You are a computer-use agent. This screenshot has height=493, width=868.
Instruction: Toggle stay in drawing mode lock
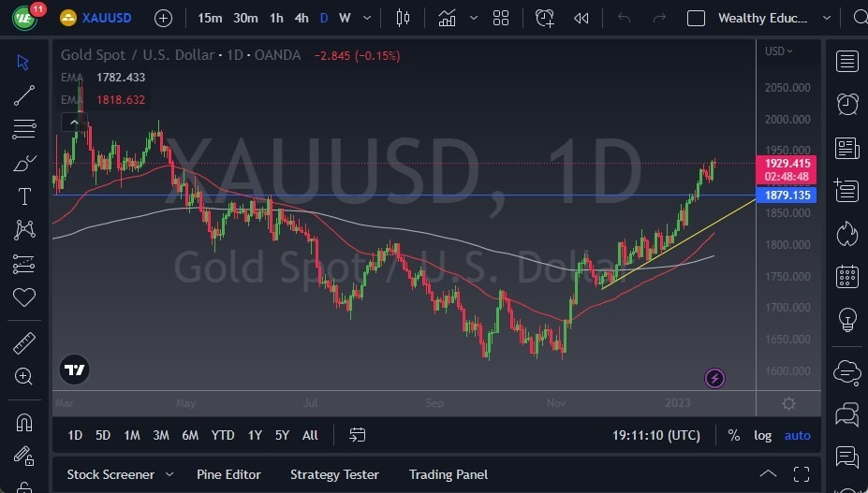coord(23,457)
